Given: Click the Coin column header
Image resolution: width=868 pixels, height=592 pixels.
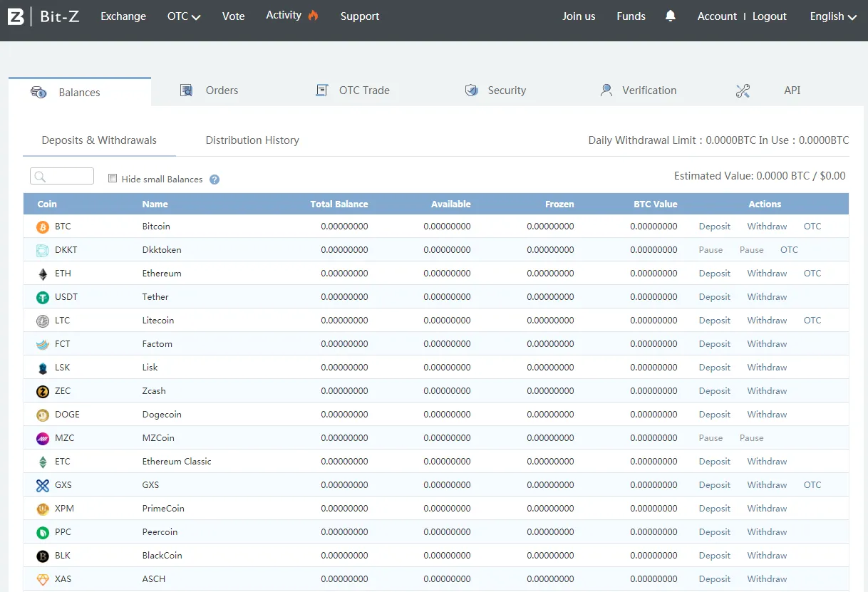Looking at the screenshot, I should click(x=47, y=204).
